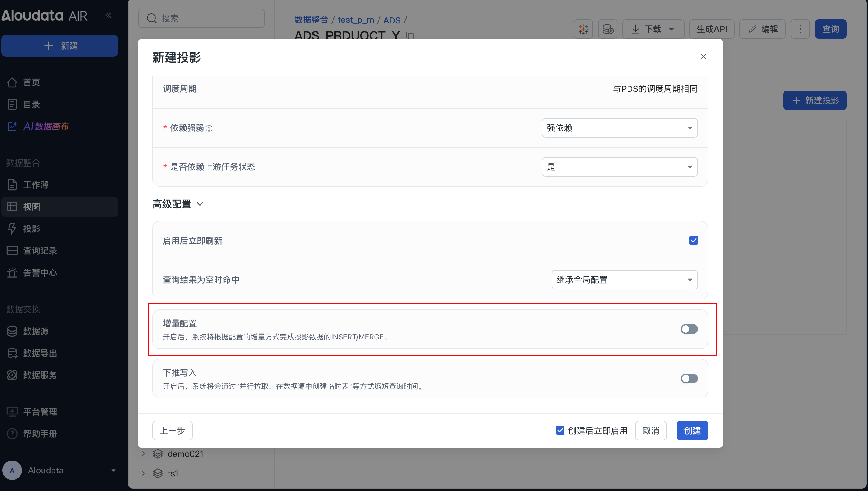Click the database settings toolbar icon
Image resolution: width=868 pixels, height=491 pixels.
pyautogui.click(x=607, y=29)
